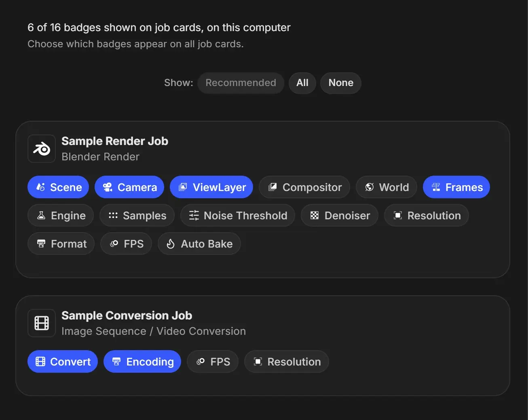The height and width of the screenshot is (420, 528).
Task: Enable the Format badge
Action: click(61, 244)
